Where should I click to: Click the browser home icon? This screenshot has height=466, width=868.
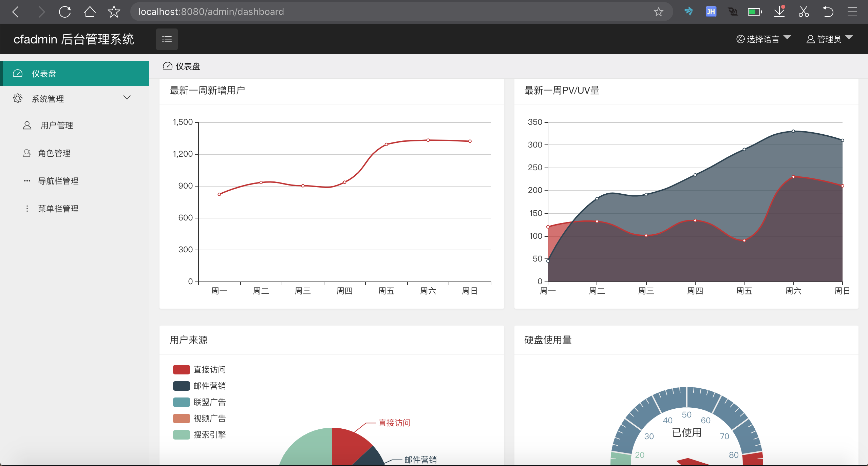pyautogui.click(x=90, y=12)
